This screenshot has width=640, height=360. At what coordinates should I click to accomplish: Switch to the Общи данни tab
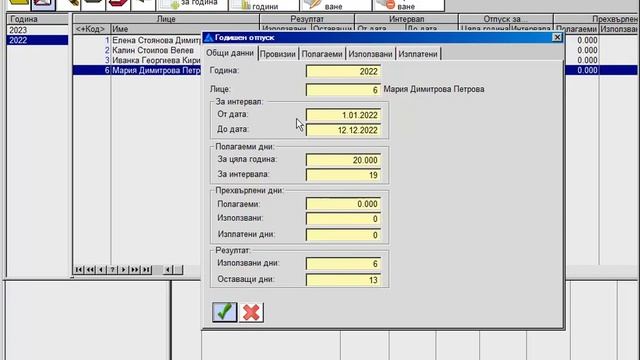[x=230, y=53]
